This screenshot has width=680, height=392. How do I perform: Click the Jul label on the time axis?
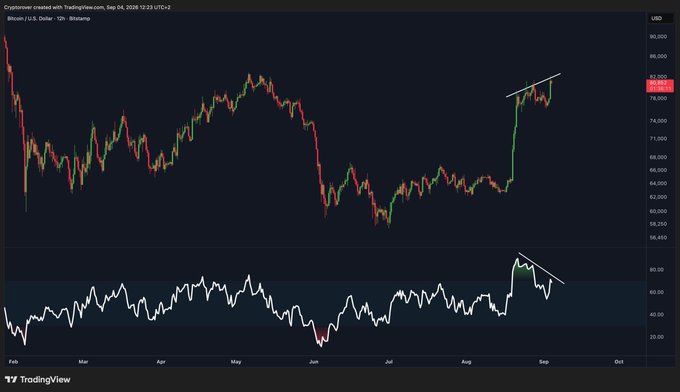(x=389, y=362)
